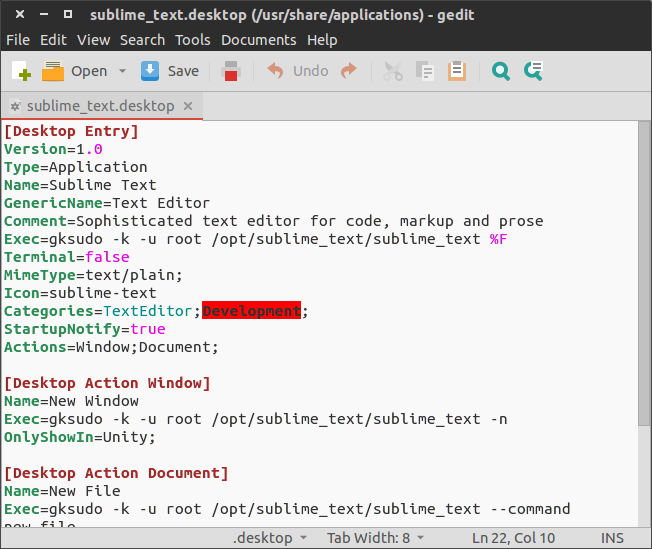The height and width of the screenshot is (549, 652).
Task: Click the OnlyShowIn=Unity; line
Action: pyautogui.click(x=80, y=437)
